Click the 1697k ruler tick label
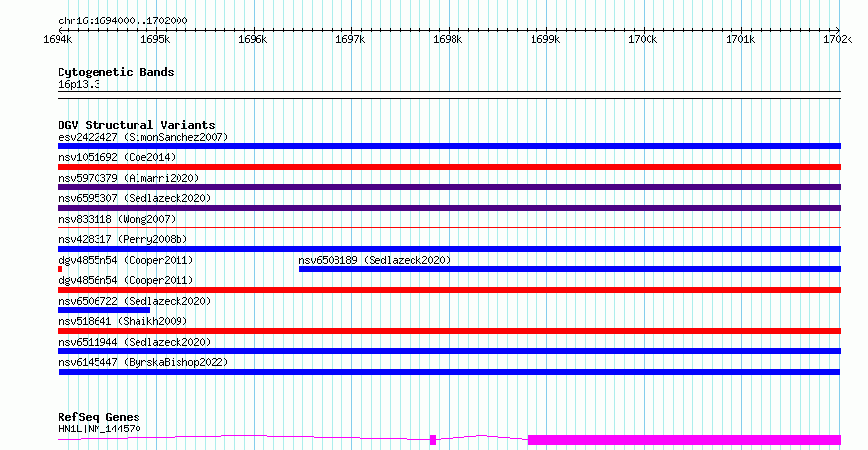Image resolution: width=868 pixels, height=450 pixels. click(350, 39)
